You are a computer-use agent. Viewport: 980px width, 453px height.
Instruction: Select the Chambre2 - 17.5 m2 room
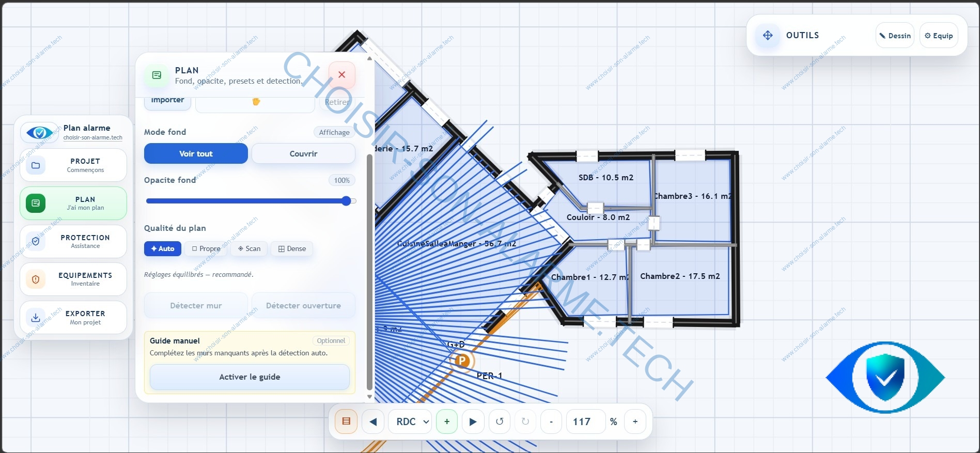[680, 276]
